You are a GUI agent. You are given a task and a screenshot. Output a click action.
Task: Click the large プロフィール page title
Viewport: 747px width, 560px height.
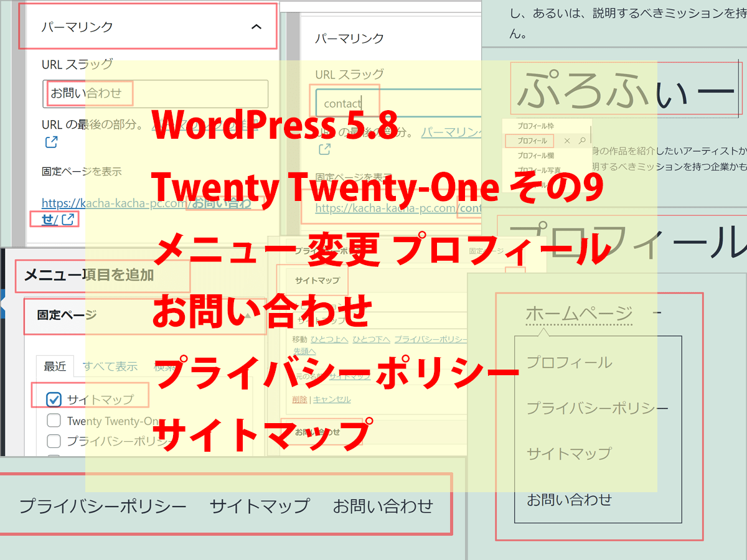click(628, 240)
